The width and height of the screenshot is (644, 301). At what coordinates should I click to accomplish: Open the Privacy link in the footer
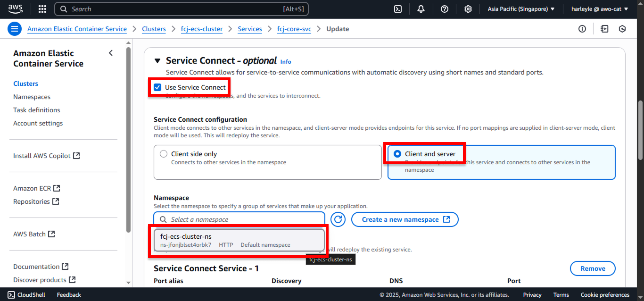click(532, 295)
